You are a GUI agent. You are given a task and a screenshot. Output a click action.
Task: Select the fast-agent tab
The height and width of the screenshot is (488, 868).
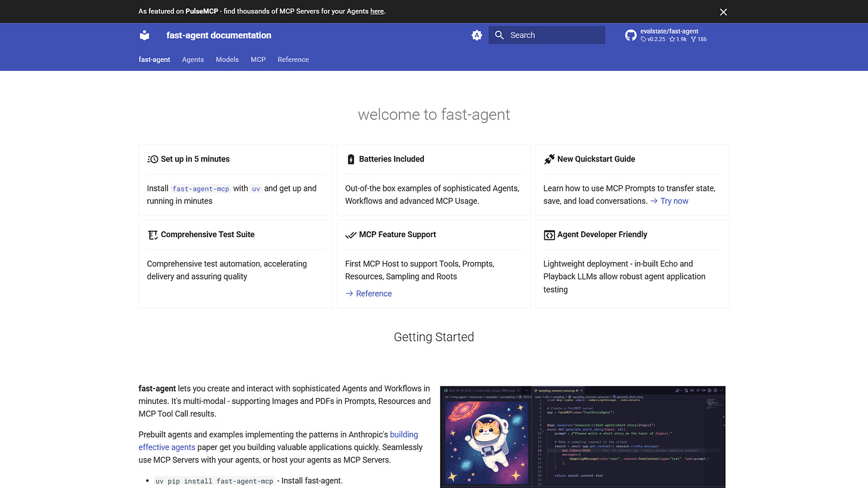coord(154,60)
